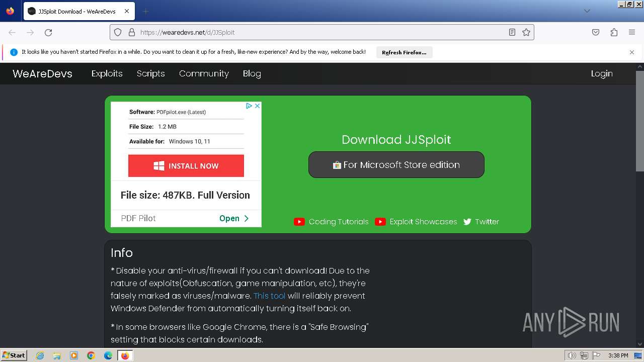The width and height of the screenshot is (644, 362).
Task: Dismiss the Firefox refresh notification bar
Action: click(x=632, y=52)
